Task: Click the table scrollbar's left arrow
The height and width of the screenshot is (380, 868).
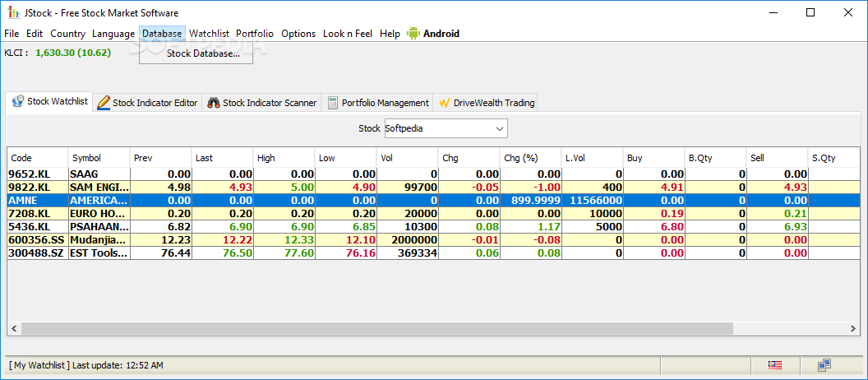Action: 14,328
